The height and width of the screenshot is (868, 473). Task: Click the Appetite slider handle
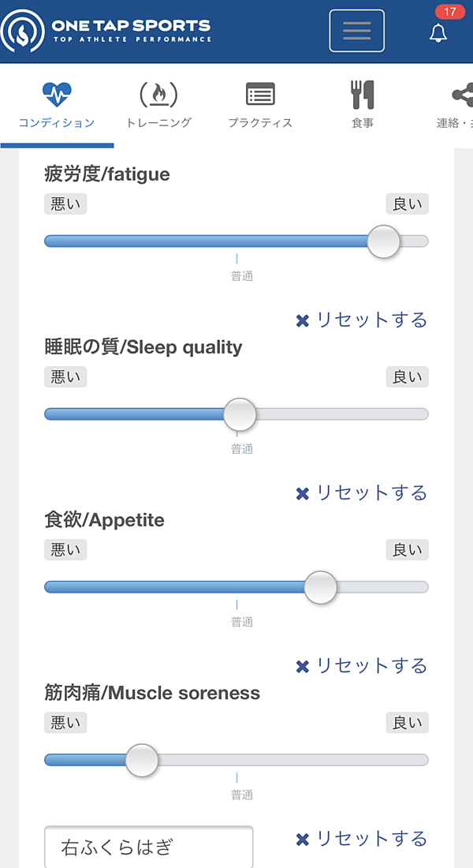pyautogui.click(x=320, y=587)
